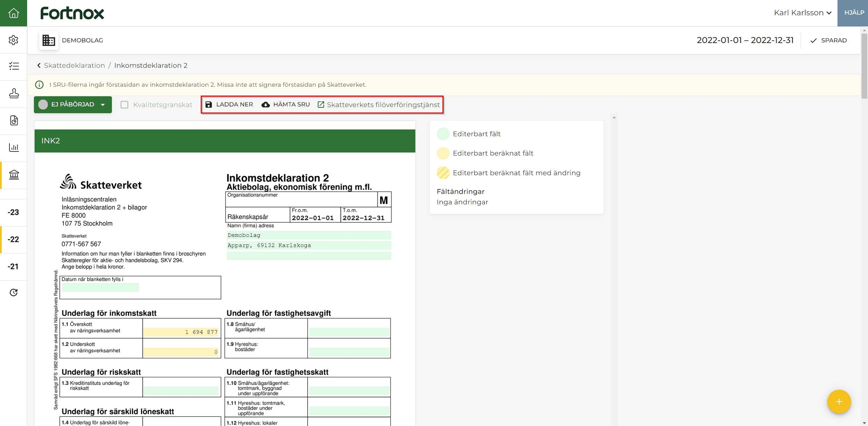Click the info icon in yellow banner

39,85
